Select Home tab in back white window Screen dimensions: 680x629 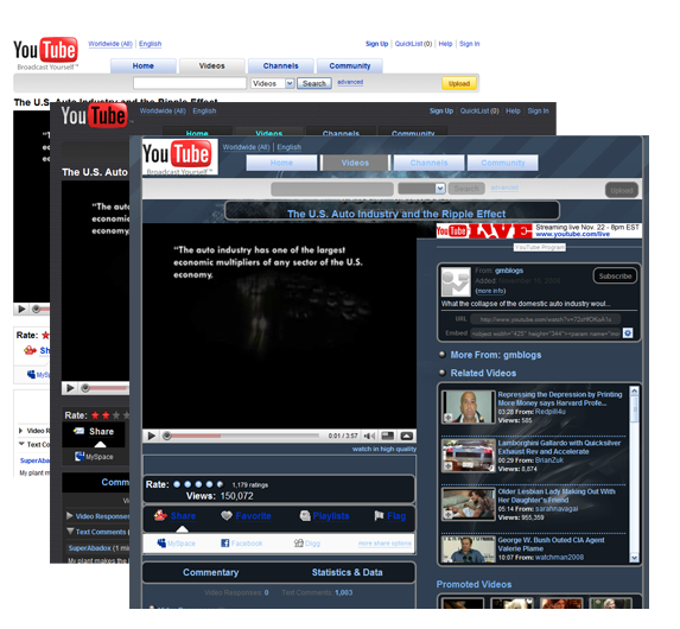[143, 66]
